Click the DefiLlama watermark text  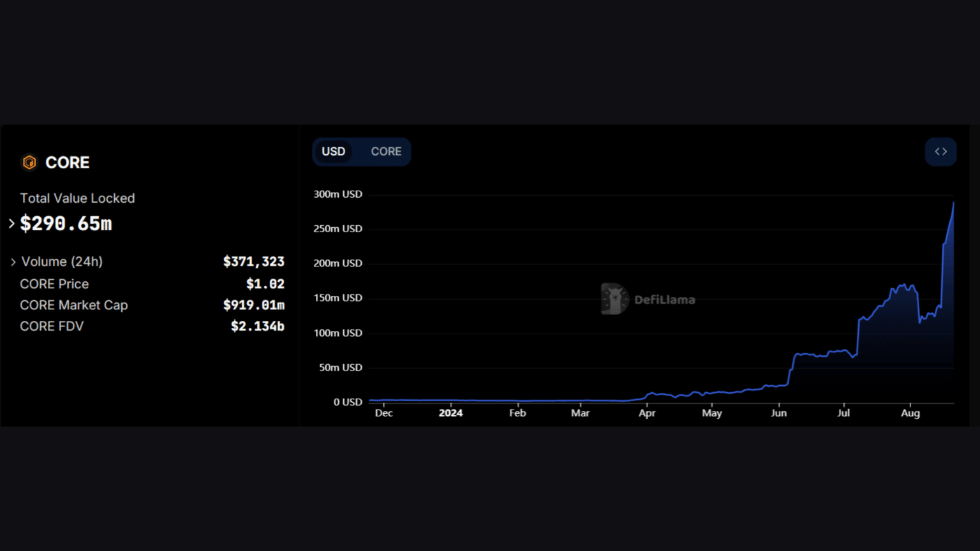coord(664,300)
